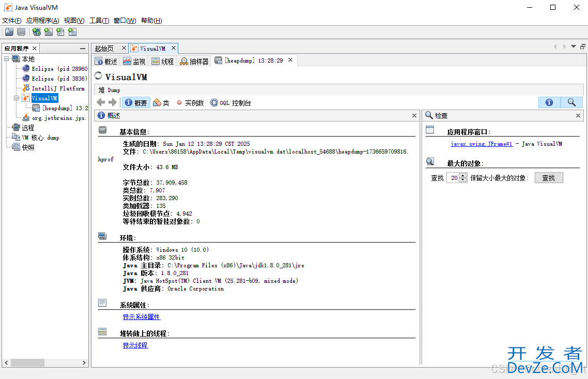This screenshot has width=588, height=379.
Task: Click the 堆转储上的线程 section icon
Action: (x=102, y=331)
